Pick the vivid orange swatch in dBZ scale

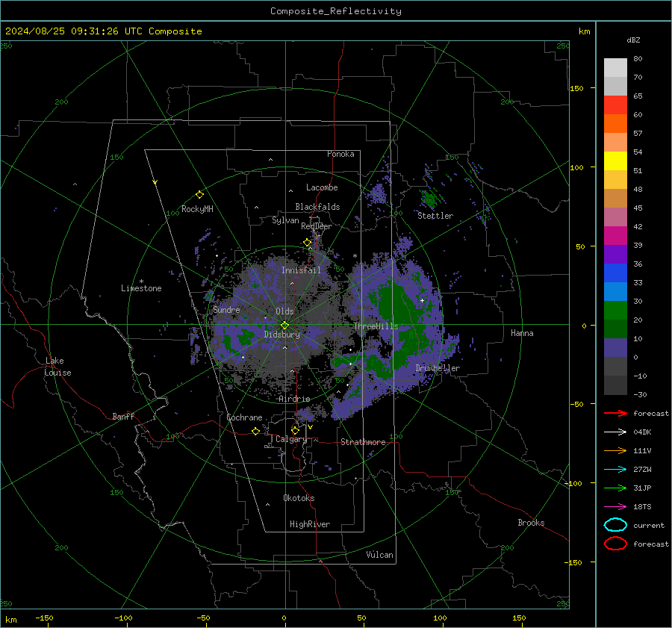[615, 123]
